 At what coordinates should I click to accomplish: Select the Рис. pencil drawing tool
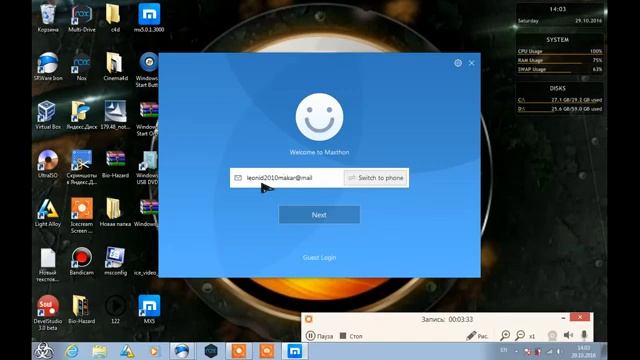(477, 336)
